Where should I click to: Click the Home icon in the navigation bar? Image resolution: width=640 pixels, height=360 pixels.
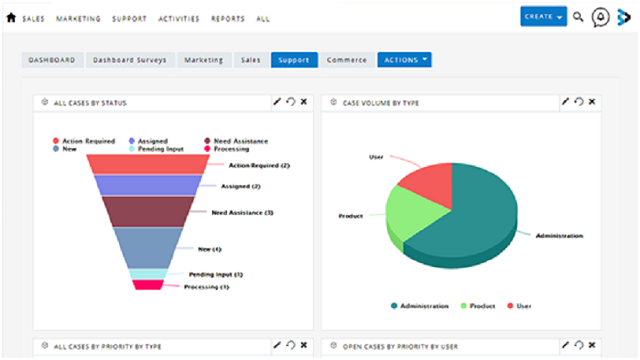point(11,18)
